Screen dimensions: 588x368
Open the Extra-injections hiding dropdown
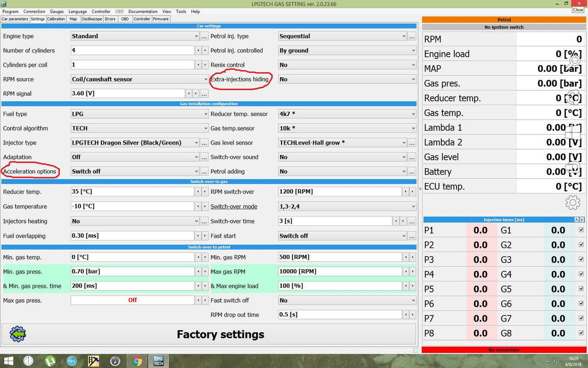[347, 79]
